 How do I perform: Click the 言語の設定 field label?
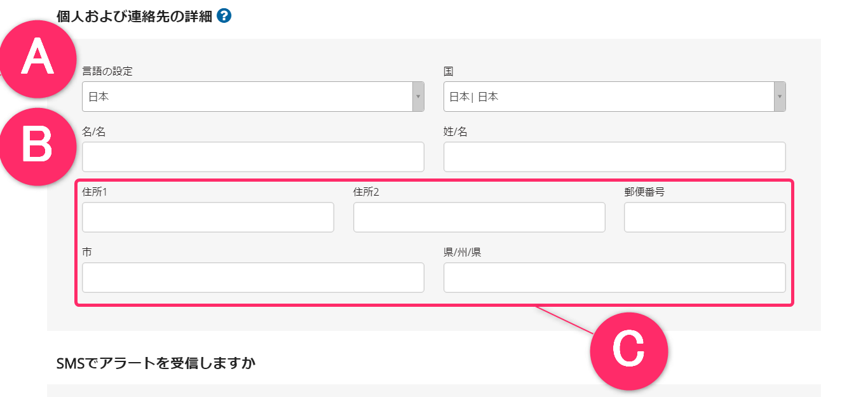pyautogui.click(x=107, y=71)
